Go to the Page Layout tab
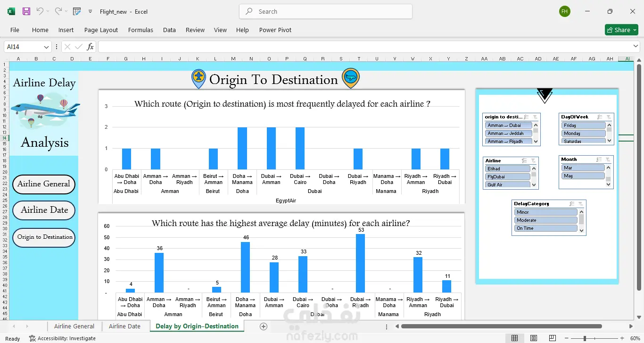The height and width of the screenshot is (343, 644). pos(101,30)
